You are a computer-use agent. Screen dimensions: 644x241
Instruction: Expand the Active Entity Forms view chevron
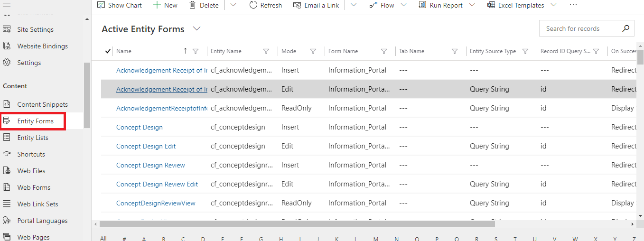[x=197, y=29]
